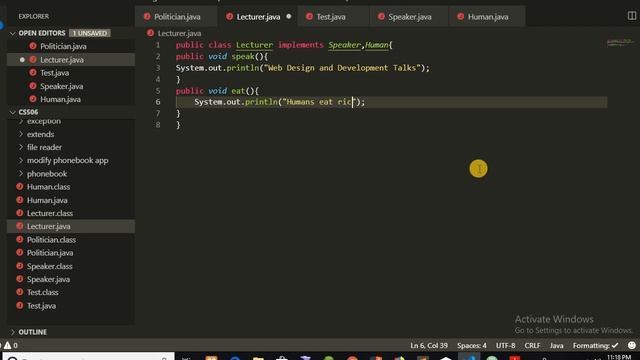Open Politician.java in the CSS06 file tree
This screenshot has height=360, width=640.
(x=50, y=253)
